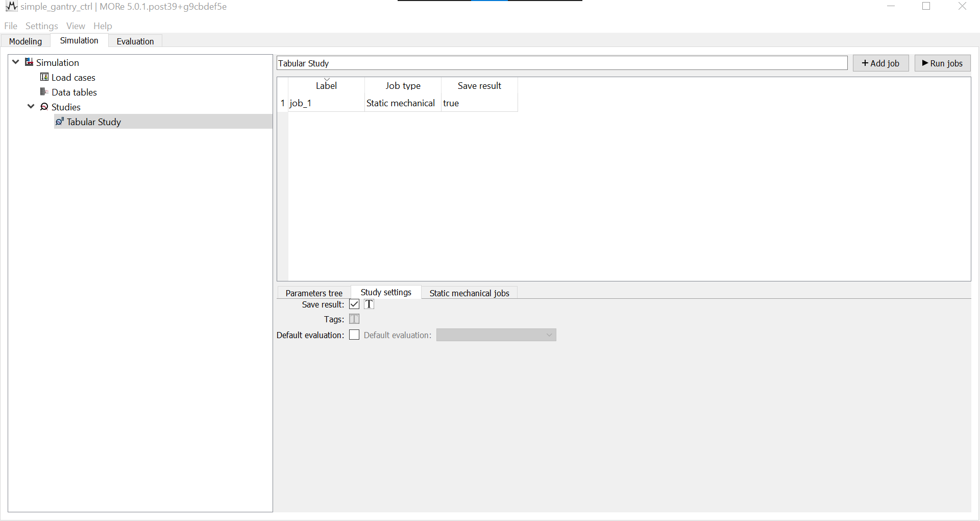Switch to the Evaluation tab

(134, 41)
